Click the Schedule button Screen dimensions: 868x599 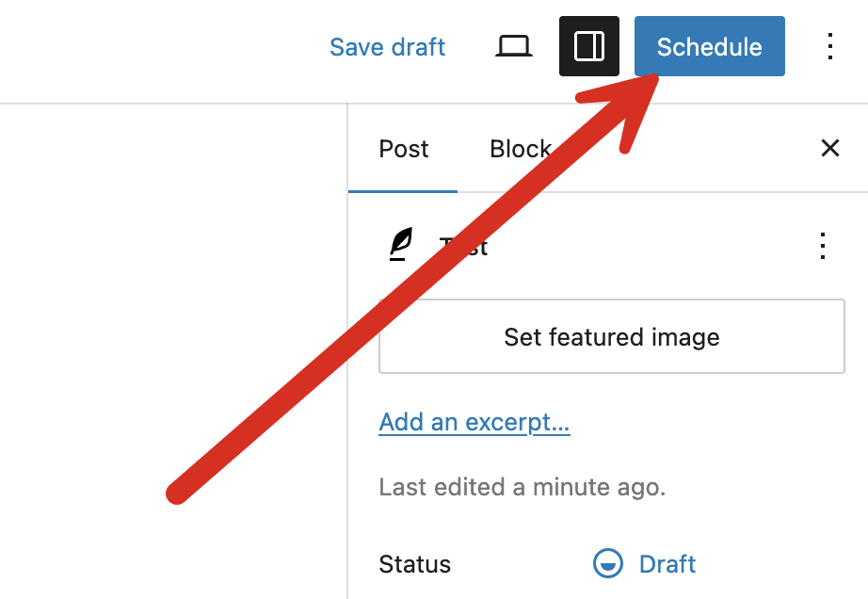coord(709,45)
